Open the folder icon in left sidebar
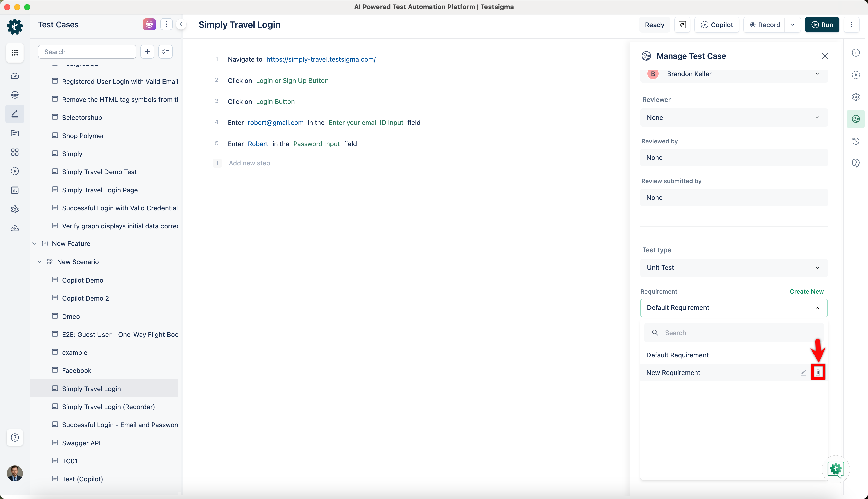This screenshot has width=868, height=499. click(15, 133)
